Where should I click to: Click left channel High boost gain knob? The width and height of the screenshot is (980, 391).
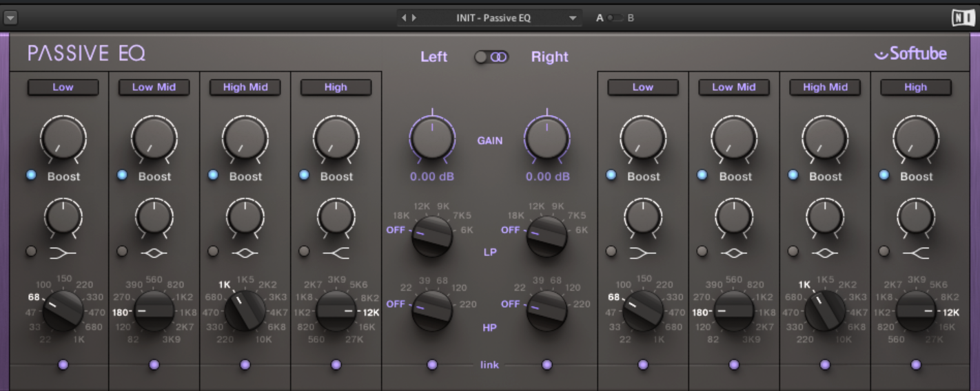coord(336,138)
